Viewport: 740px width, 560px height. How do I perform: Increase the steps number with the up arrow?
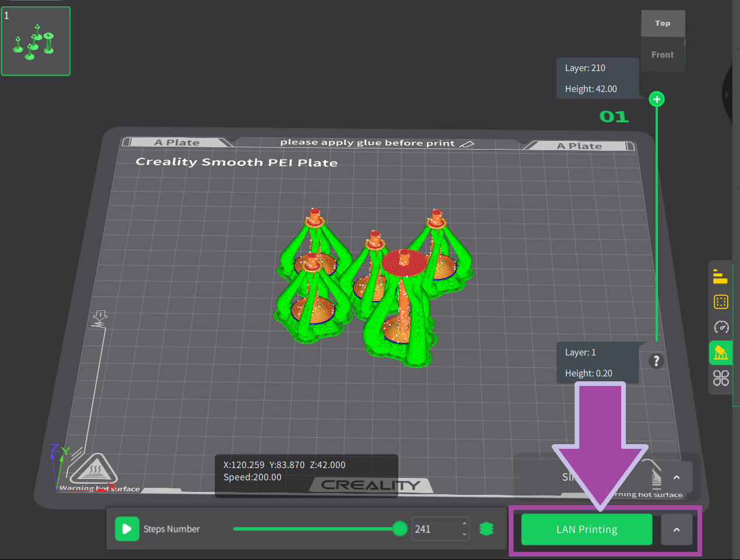click(x=464, y=523)
